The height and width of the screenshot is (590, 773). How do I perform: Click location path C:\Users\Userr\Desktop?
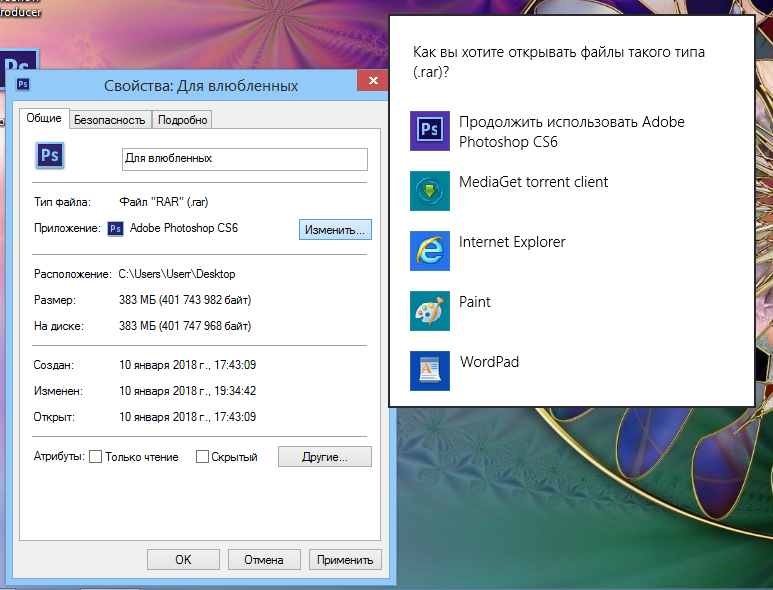[176, 274]
